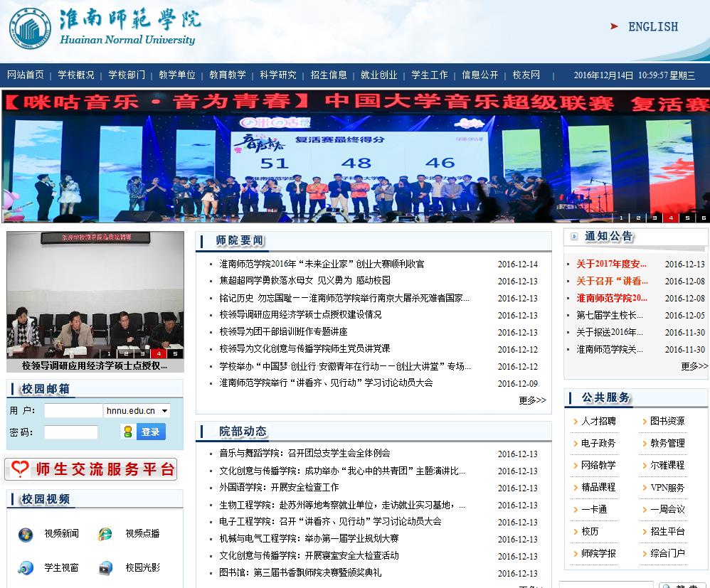Go to 就业创业 in navigation
Image resolution: width=710 pixels, height=588 pixels.
coord(378,75)
